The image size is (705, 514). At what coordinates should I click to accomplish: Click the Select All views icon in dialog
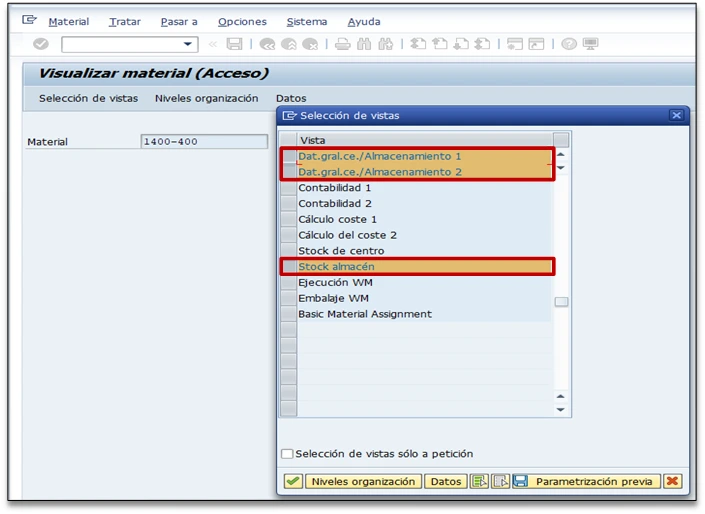[479, 481]
